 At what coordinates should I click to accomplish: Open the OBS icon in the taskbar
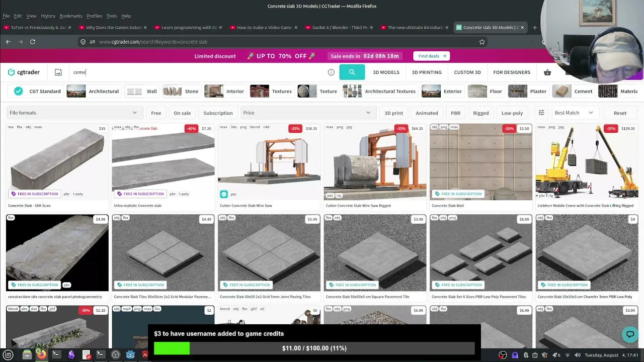(116, 355)
